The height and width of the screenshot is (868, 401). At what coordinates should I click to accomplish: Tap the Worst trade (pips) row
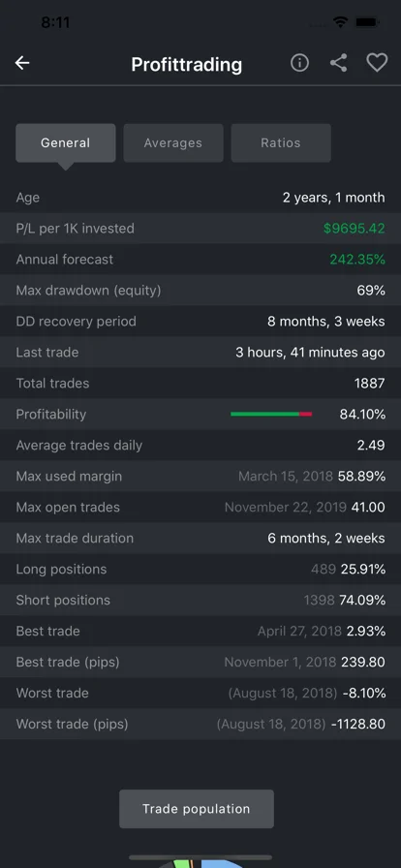(x=200, y=724)
